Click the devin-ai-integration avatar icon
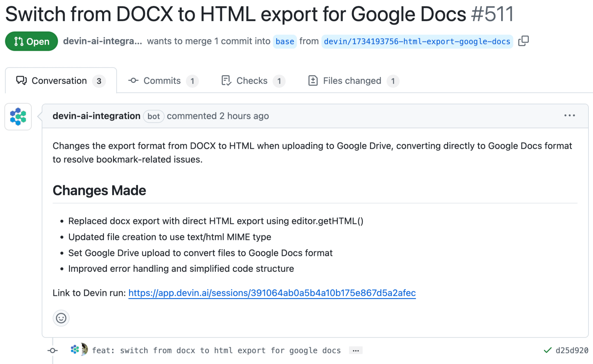Screen dimensions: 593x364 pos(18,116)
